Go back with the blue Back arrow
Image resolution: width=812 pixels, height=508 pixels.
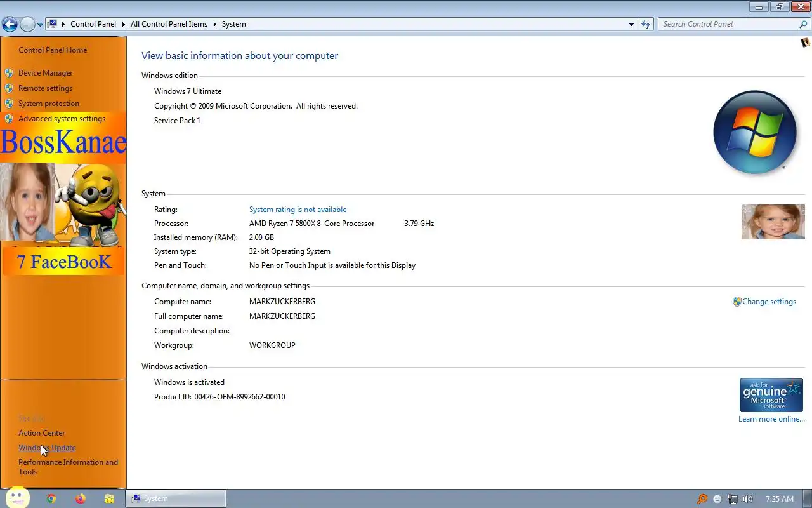click(x=10, y=25)
